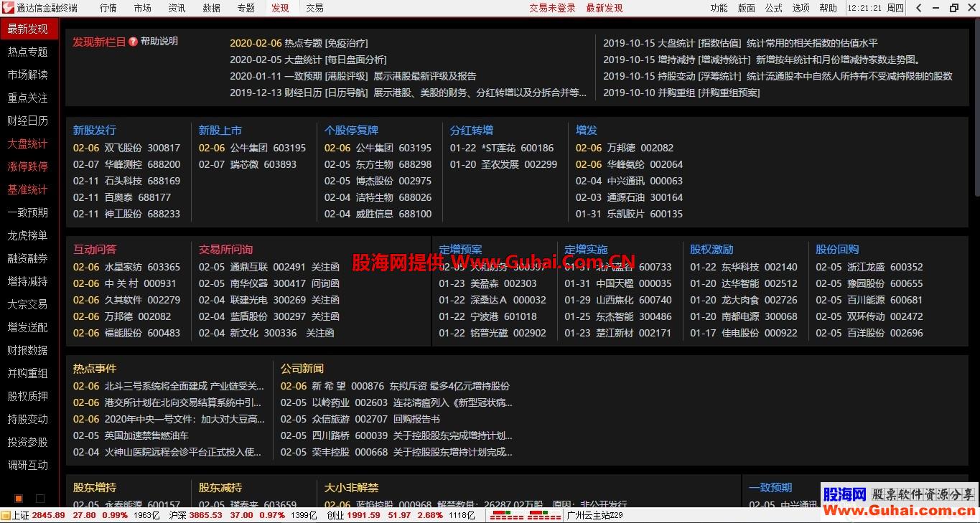The image size is (980, 523).
Task: Click the 上证 index value 2845.89
Action: coord(48,515)
